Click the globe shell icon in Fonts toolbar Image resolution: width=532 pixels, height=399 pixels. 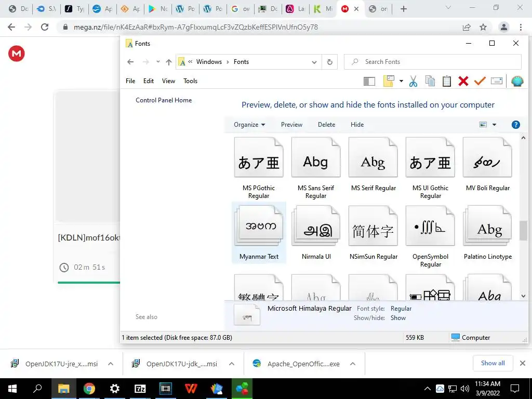(x=517, y=81)
